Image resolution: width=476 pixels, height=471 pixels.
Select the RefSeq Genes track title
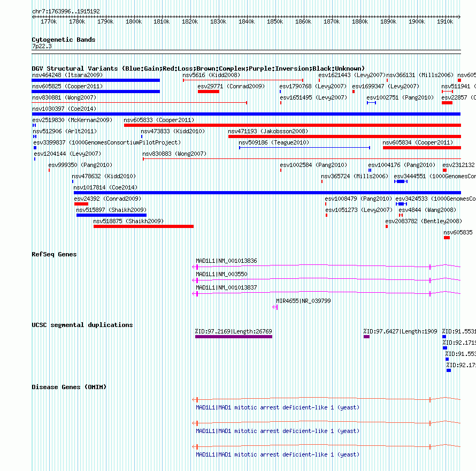(54, 254)
